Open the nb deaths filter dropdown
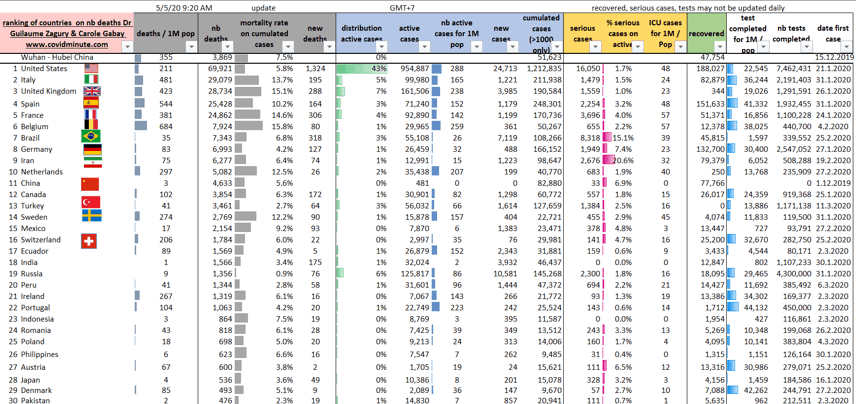The image size is (856, 404). (226, 47)
